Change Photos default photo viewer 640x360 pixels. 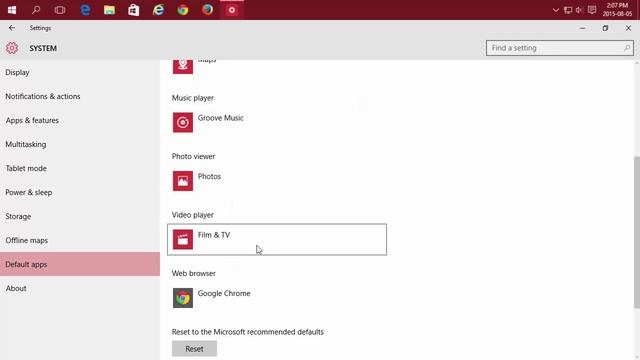pos(277,181)
